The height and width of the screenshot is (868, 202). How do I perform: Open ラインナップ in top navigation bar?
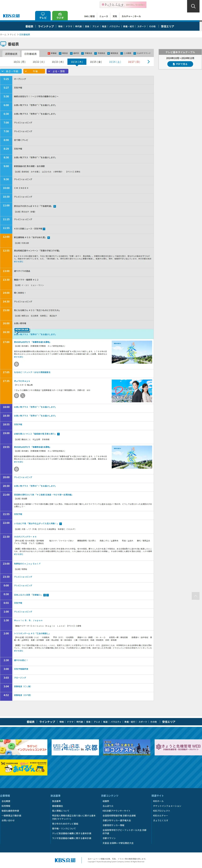coord(46,26)
